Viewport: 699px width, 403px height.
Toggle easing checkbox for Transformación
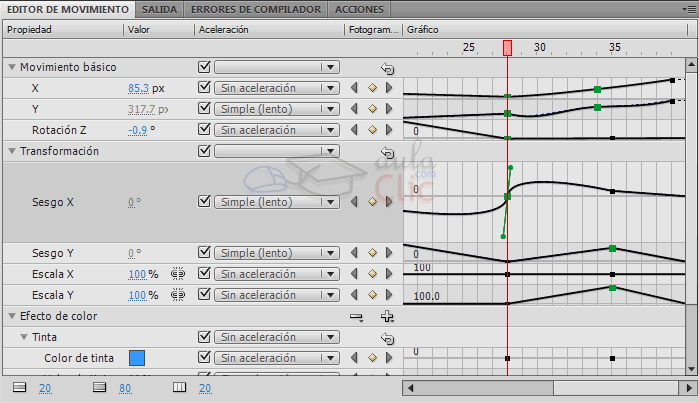pos(204,151)
